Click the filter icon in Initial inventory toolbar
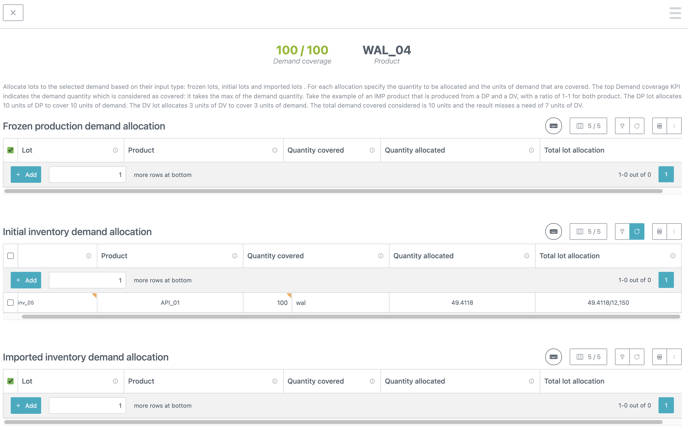This screenshot has width=688, height=443. [x=622, y=231]
